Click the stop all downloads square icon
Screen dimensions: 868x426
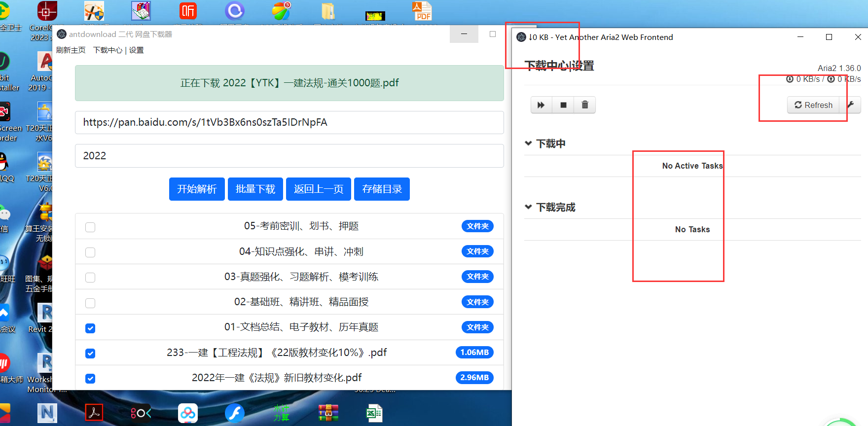563,105
